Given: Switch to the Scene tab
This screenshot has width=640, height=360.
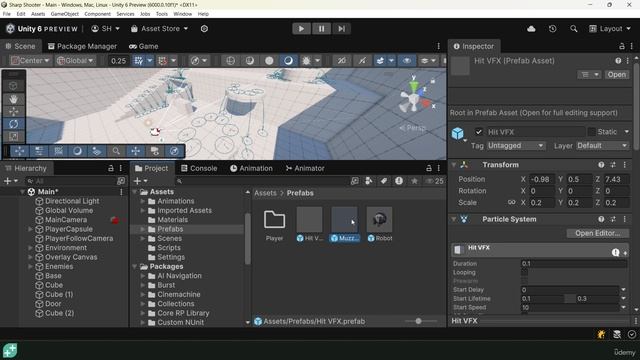Looking at the screenshot, I should click(x=20, y=46).
